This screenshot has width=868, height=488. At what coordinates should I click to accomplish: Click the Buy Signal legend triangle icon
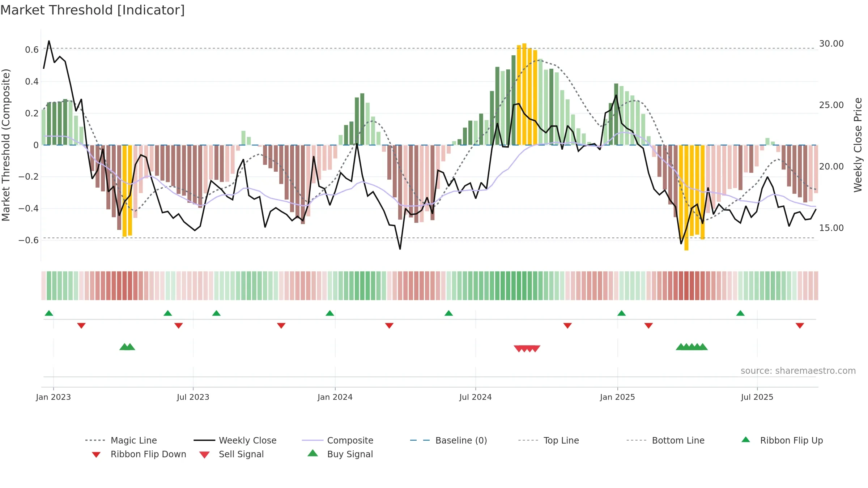coord(312,453)
